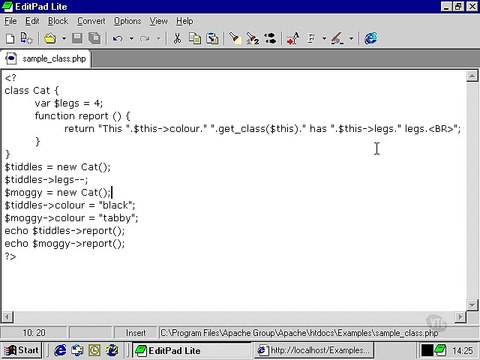The width and height of the screenshot is (480, 360).
Task: Click the vertical scrollbar down arrow
Action: pos(472,305)
